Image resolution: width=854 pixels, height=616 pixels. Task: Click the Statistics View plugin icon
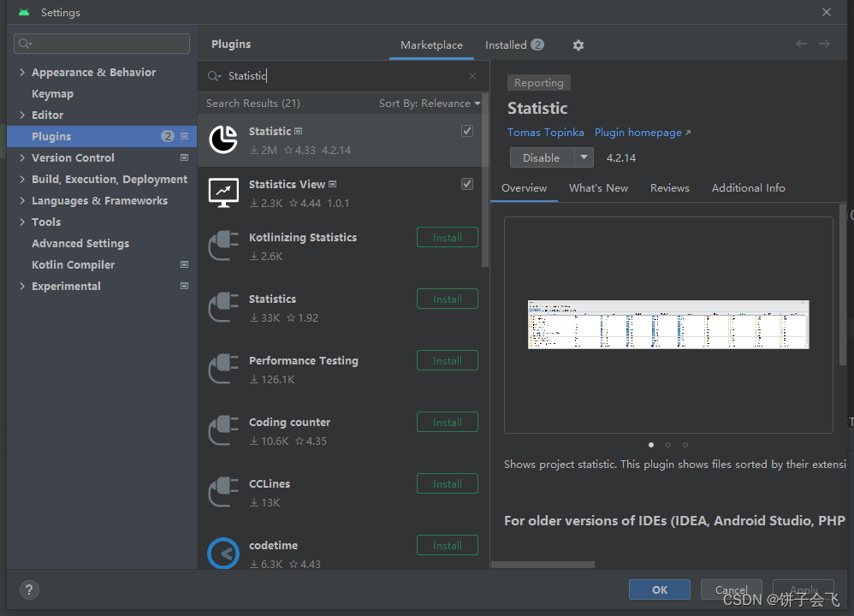point(222,192)
